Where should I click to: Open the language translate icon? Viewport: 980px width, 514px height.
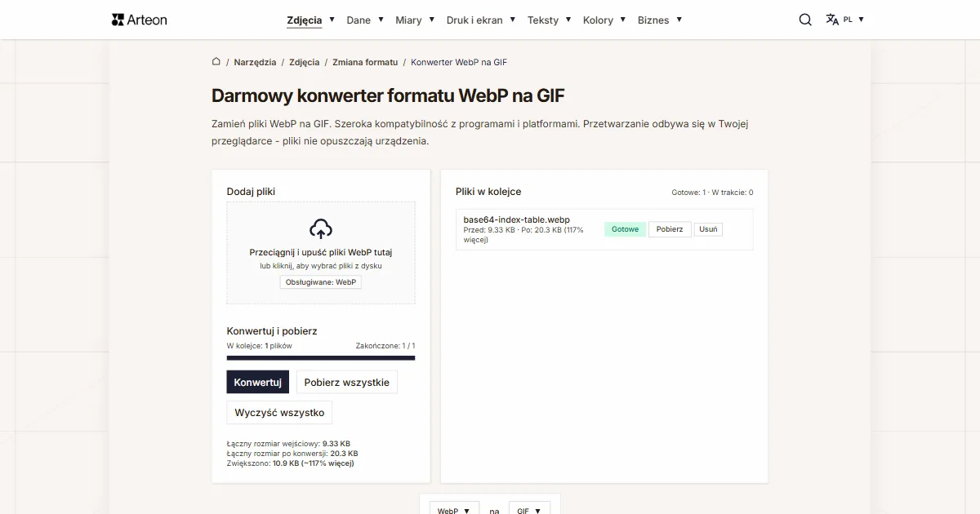832,20
